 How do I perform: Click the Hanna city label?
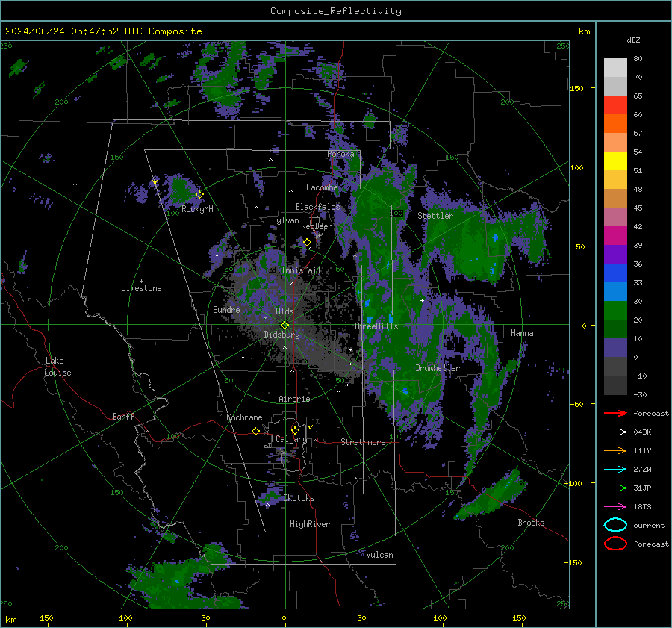(x=522, y=333)
